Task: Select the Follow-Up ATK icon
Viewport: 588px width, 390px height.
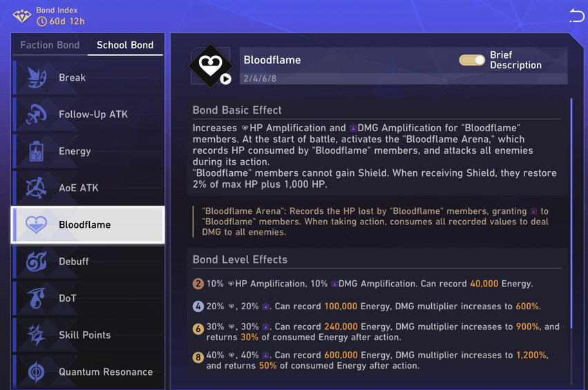Action: [36, 115]
